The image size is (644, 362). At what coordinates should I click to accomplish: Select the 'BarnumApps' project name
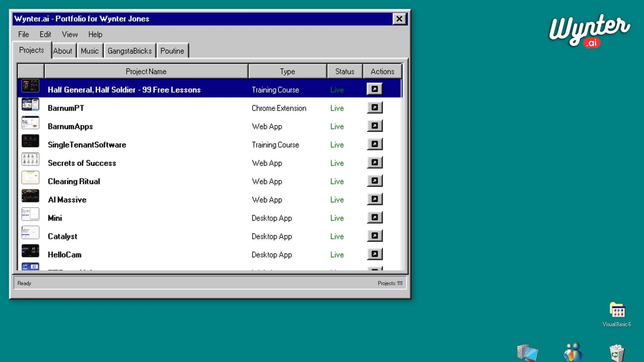pyautogui.click(x=70, y=126)
